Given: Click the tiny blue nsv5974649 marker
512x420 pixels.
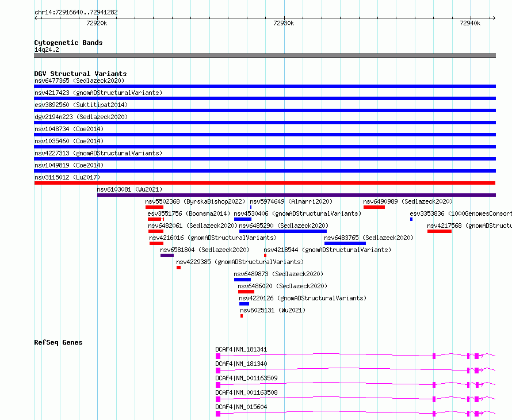Looking at the screenshot, I should coord(251,207).
